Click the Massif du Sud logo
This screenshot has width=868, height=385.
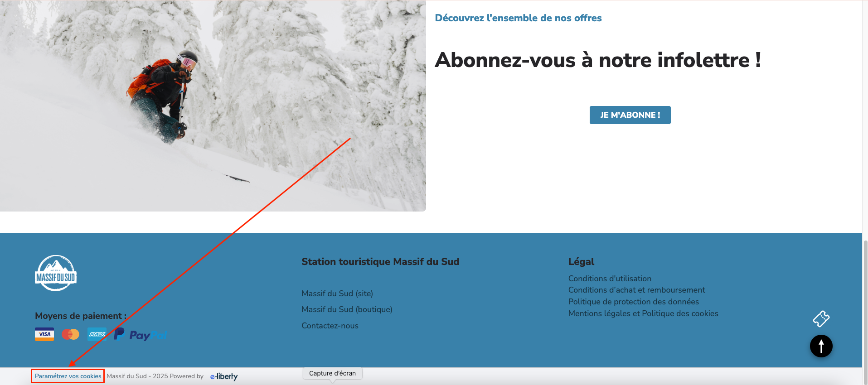(56, 273)
